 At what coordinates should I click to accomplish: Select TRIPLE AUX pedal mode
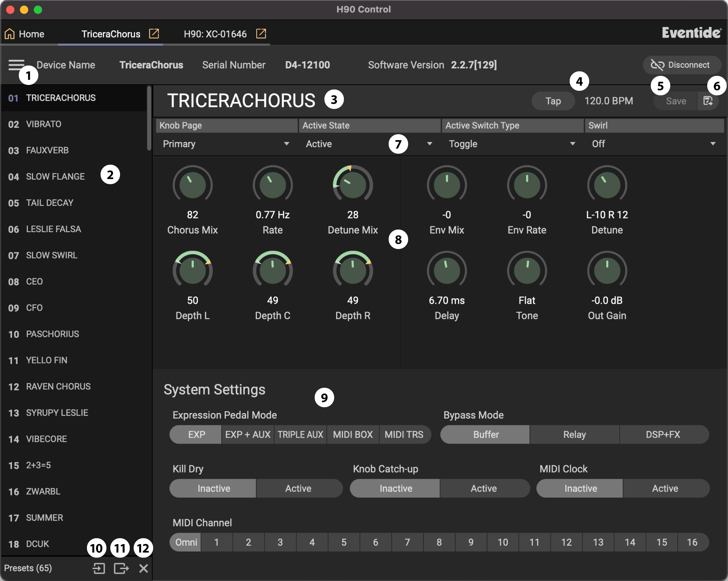pos(300,434)
